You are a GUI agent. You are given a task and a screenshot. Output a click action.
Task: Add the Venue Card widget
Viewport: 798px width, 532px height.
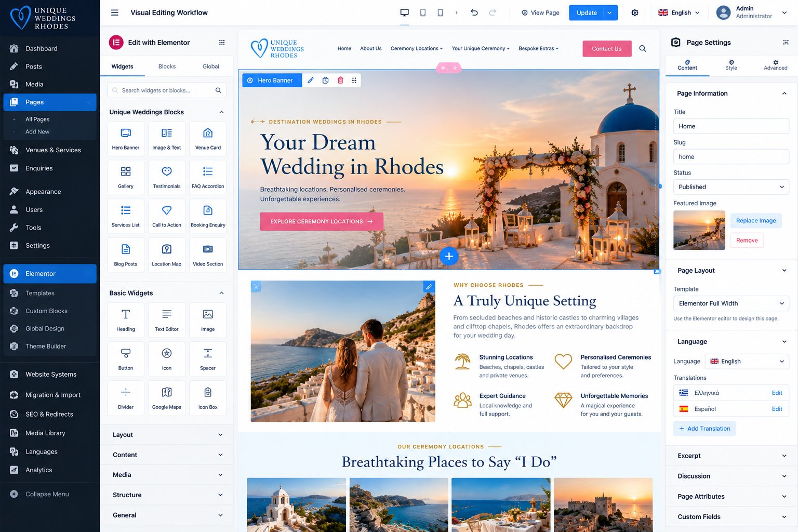click(x=208, y=140)
